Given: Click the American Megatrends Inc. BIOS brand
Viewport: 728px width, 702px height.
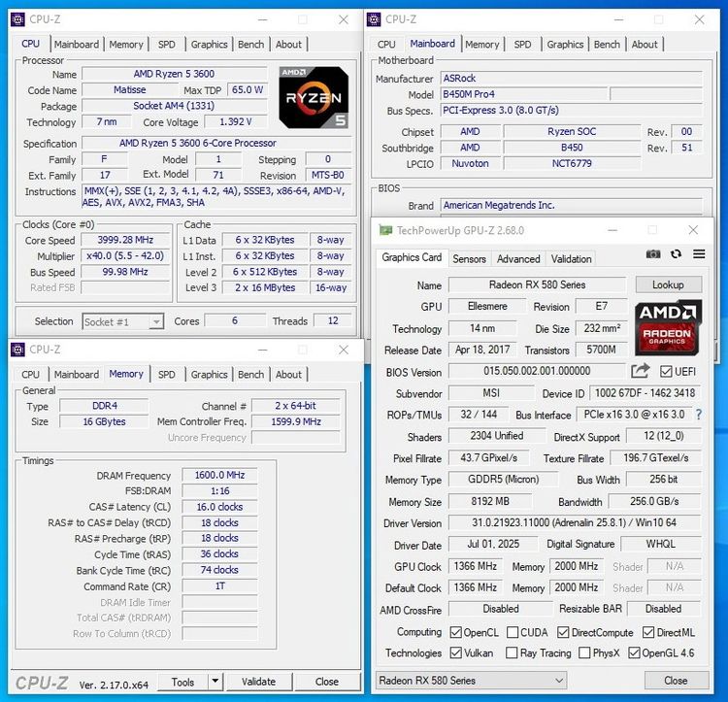Looking at the screenshot, I should [x=571, y=205].
